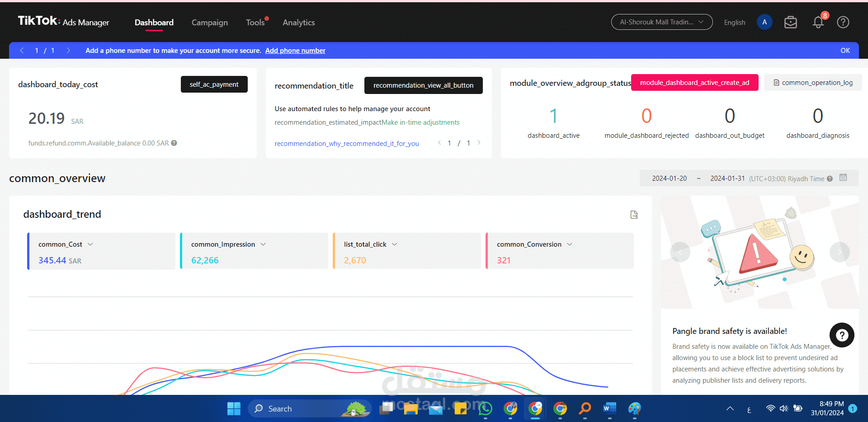The image size is (868, 422).
Task: Open the account avatar "A" menu
Action: (764, 22)
